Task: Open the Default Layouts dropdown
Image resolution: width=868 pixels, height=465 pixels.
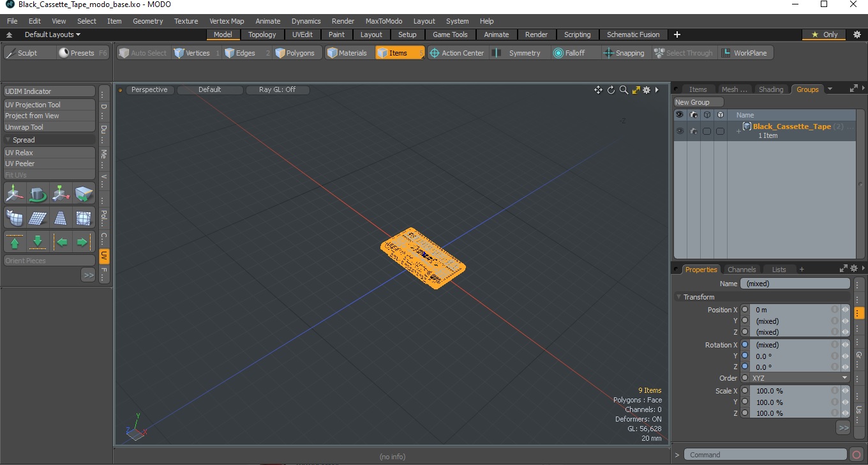Action: (52, 34)
